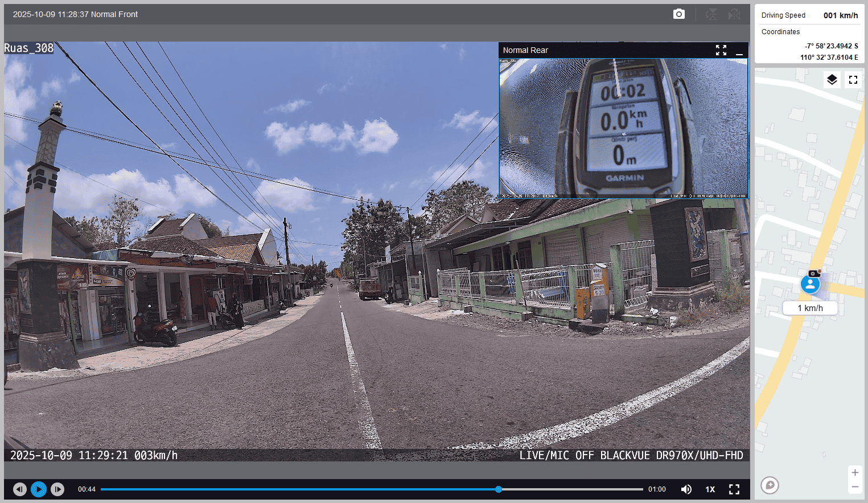Open the map layers selector
The image size is (868, 503).
click(832, 80)
